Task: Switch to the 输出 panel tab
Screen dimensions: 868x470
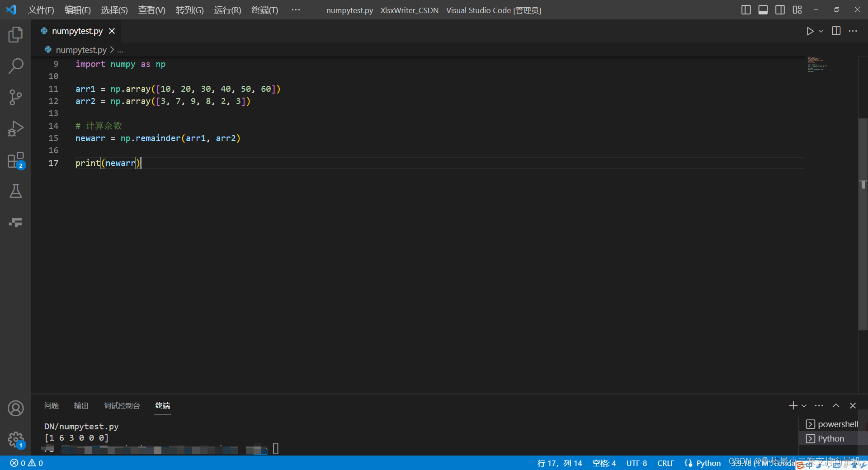Action: [x=81, y=406]
